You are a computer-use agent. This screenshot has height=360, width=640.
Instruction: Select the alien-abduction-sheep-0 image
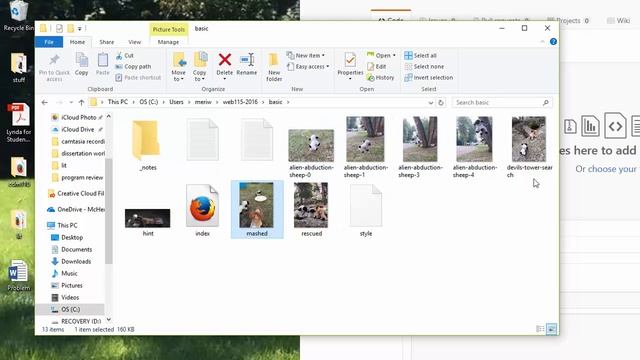coord(311,153)
